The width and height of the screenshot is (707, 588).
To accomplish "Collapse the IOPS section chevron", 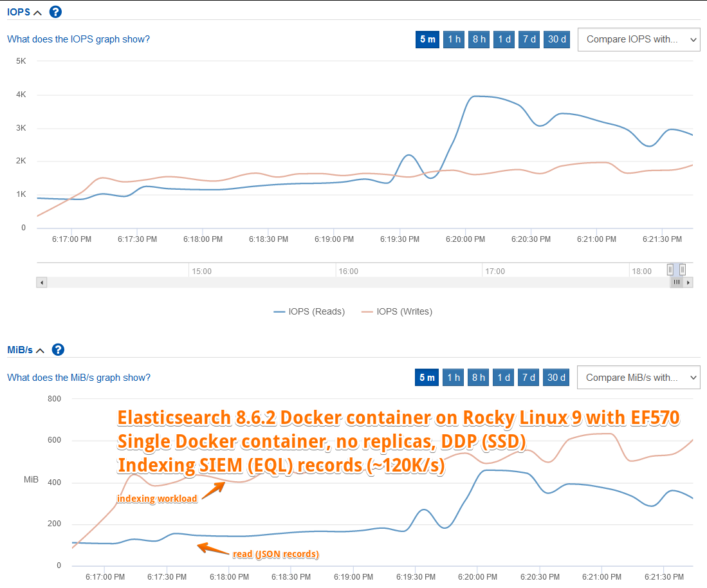I will pos(38,13).
